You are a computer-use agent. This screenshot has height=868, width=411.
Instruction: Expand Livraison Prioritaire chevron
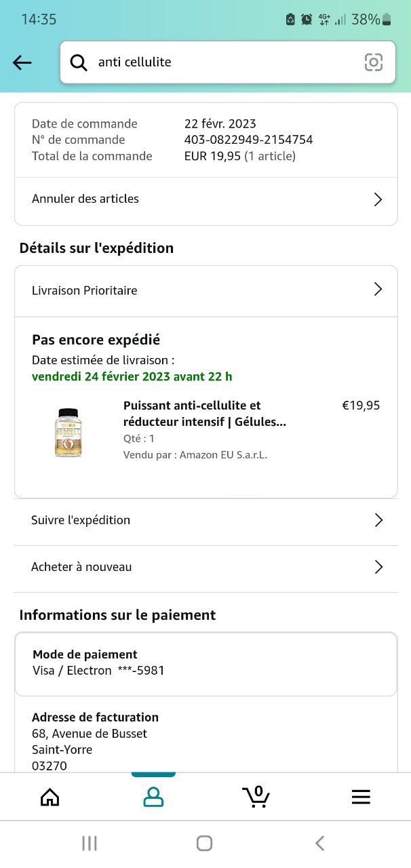[378, 290]
